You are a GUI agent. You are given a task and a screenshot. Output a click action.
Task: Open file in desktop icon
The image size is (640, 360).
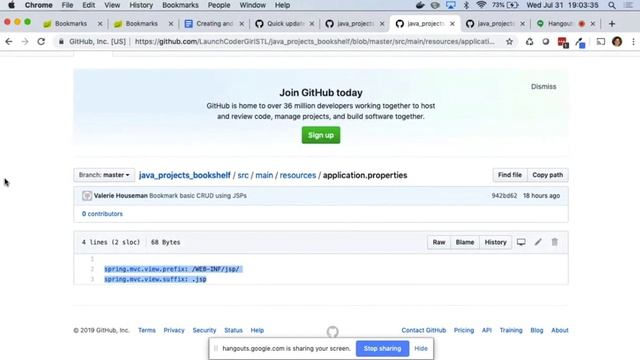pyautogui.click(x=521, y=242)
